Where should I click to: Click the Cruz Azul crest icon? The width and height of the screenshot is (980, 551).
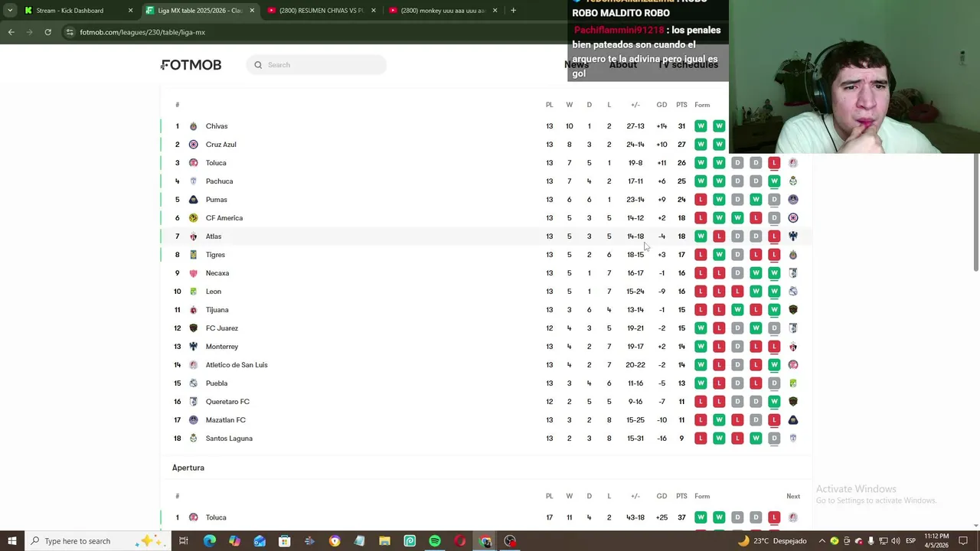[193, 145]
